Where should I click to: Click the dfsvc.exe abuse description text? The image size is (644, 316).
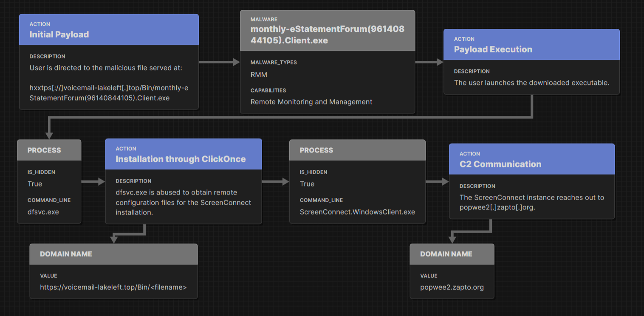(x=183, y=202)
